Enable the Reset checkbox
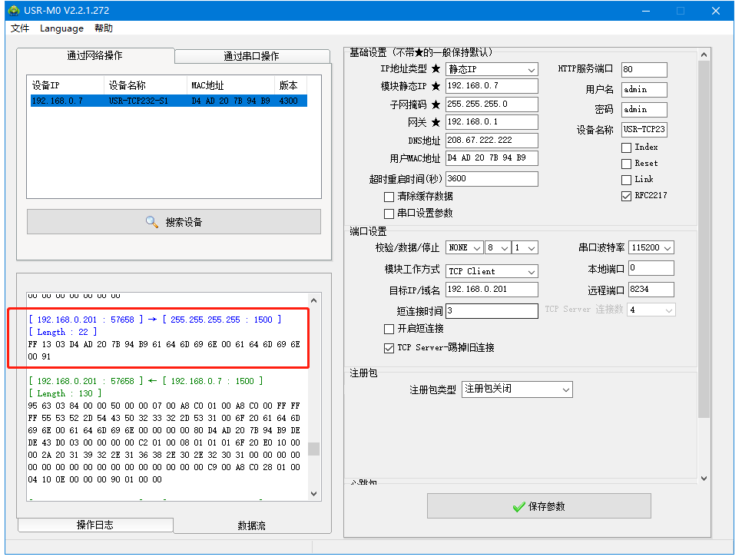Screen dimensions: 742x560 click(626, 164)
